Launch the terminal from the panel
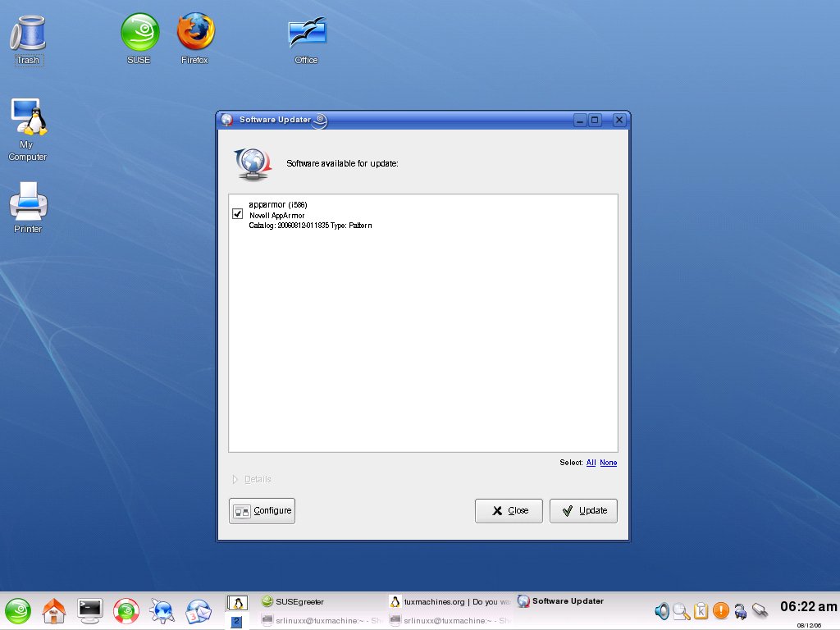 pos(90,611)
